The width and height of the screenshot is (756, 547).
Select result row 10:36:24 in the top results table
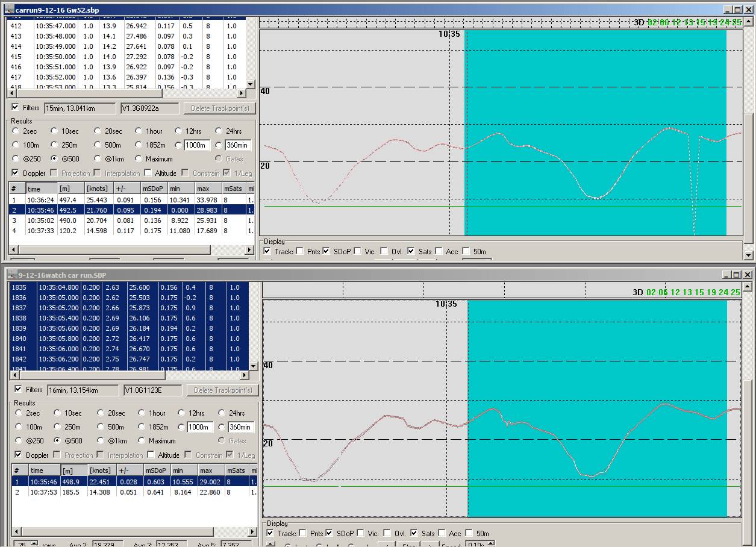click(x=41, y=200)
